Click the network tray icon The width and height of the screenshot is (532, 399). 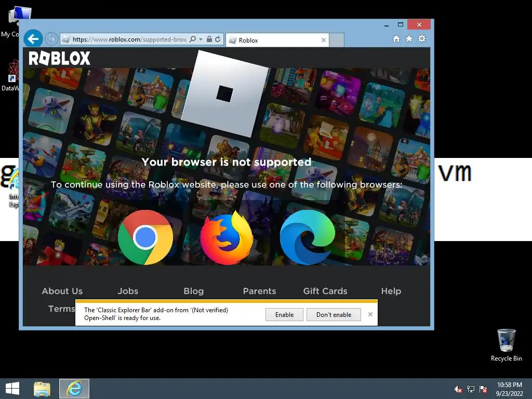(471, 389)
